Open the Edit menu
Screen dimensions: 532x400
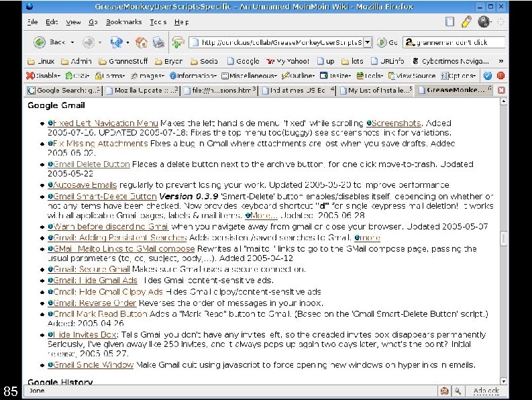tap(52, 22)
